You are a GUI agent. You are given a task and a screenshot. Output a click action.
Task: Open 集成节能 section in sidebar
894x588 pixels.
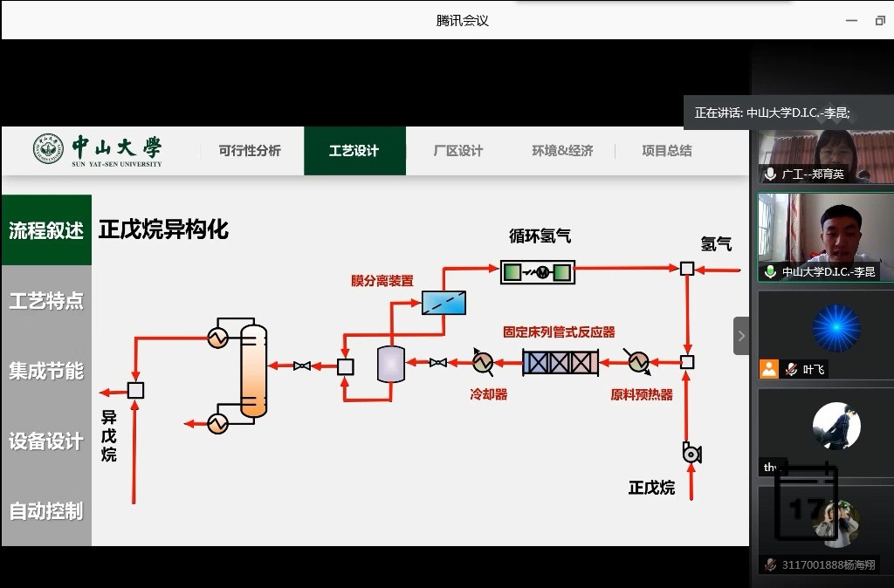[46, 371]
